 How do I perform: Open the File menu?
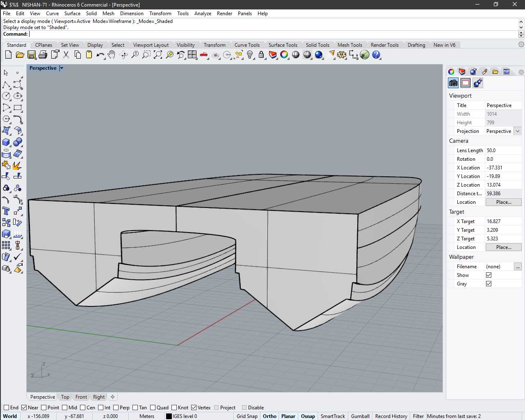click(x=7, y=13)
